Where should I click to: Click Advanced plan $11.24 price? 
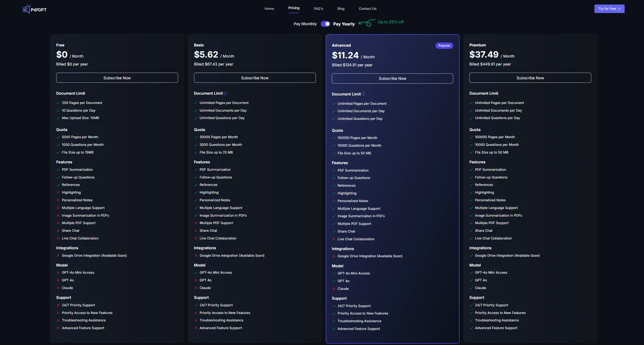click(x=345, y=55)
